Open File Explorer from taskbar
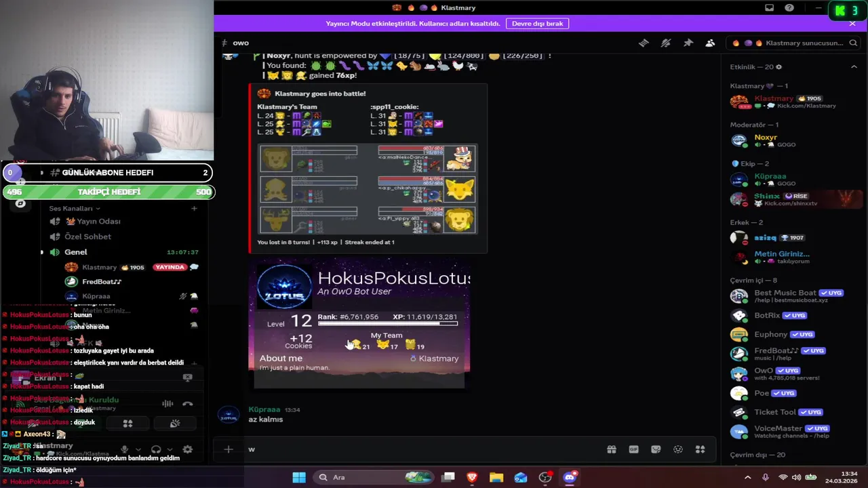Viewport: 868px width, 488px height. point(496,477)
